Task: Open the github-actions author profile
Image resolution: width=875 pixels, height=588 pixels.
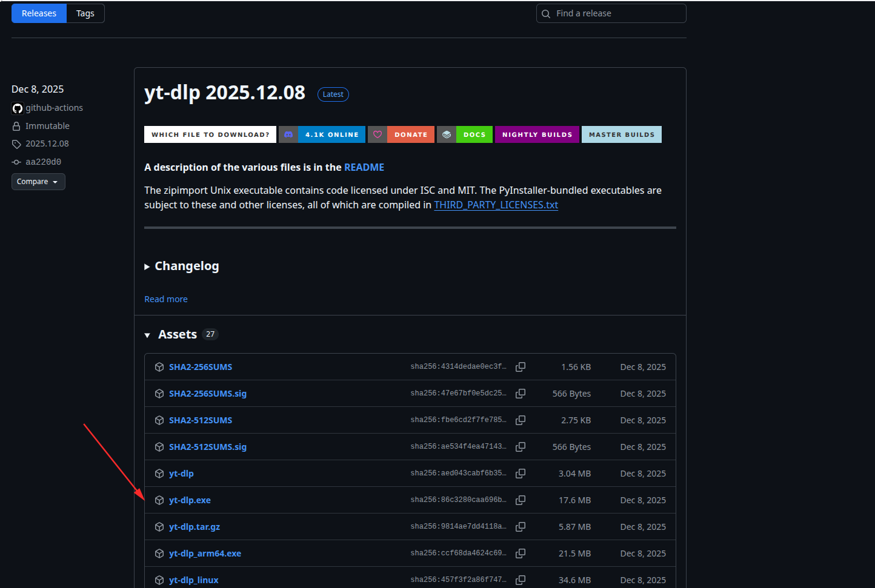Action: (54, 108)
